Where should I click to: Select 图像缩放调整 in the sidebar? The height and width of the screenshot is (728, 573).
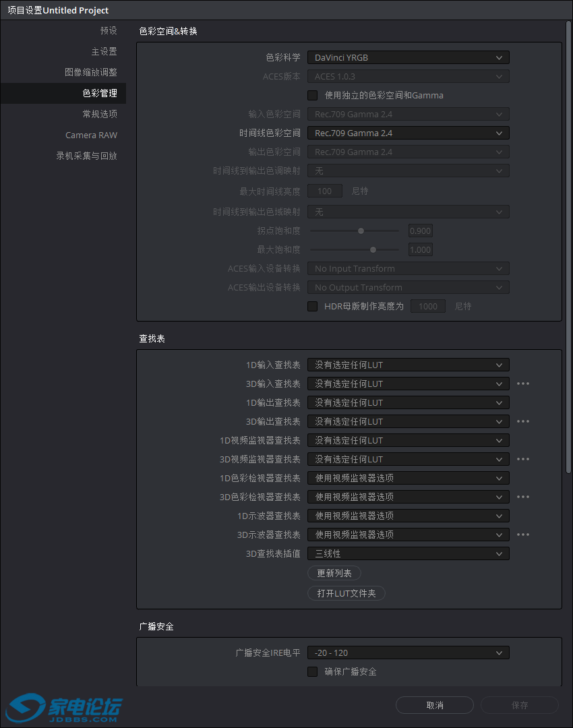(91, 72)
